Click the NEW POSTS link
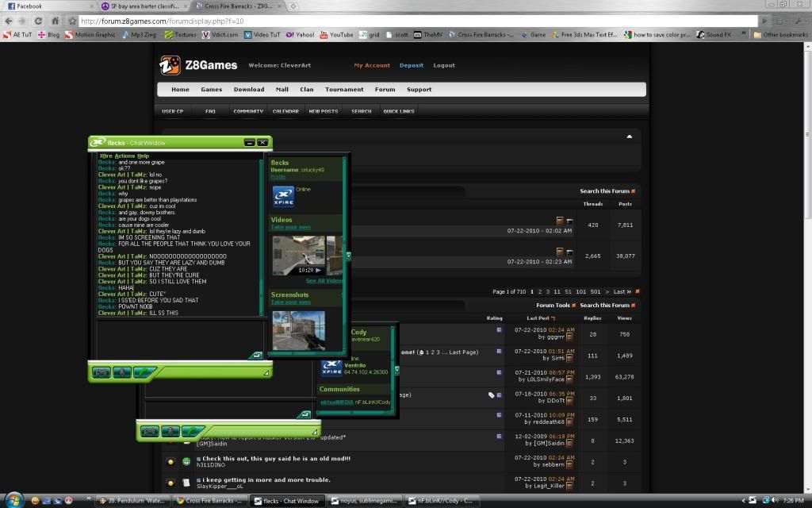 [x=324, y=111]
